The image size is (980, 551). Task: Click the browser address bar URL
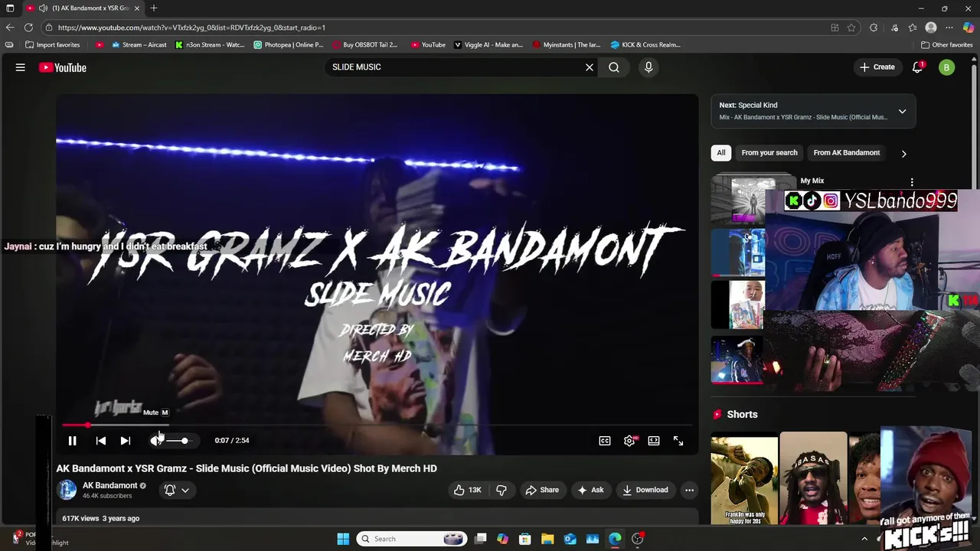(191, 28)
